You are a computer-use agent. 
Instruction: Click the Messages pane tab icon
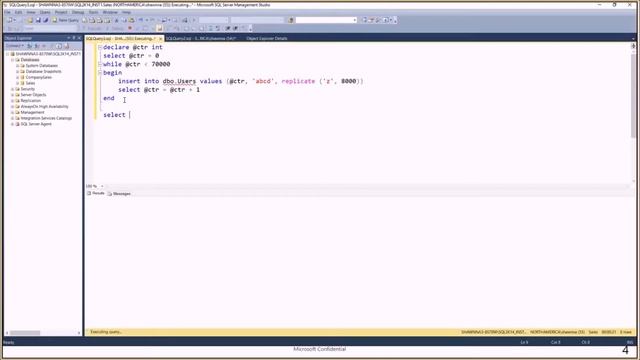(109, 194)
